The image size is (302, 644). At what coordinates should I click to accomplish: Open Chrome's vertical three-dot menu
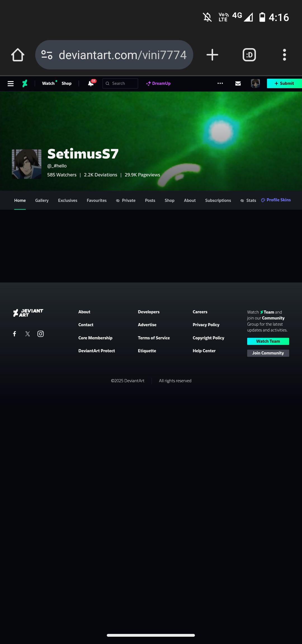click(284, 55)
